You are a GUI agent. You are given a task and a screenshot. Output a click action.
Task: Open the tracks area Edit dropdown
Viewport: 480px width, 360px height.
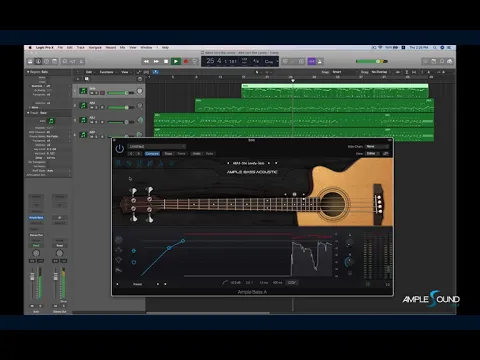point(90,72)
